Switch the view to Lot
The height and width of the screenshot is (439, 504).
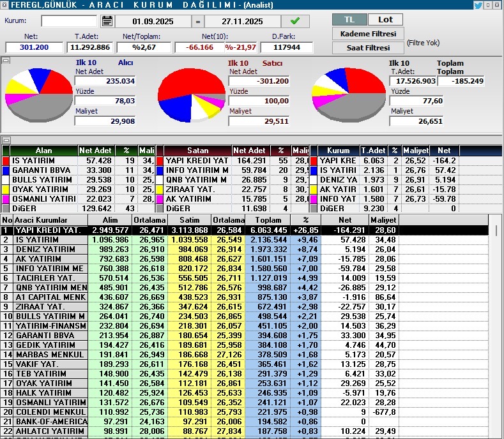click(386, 20)
